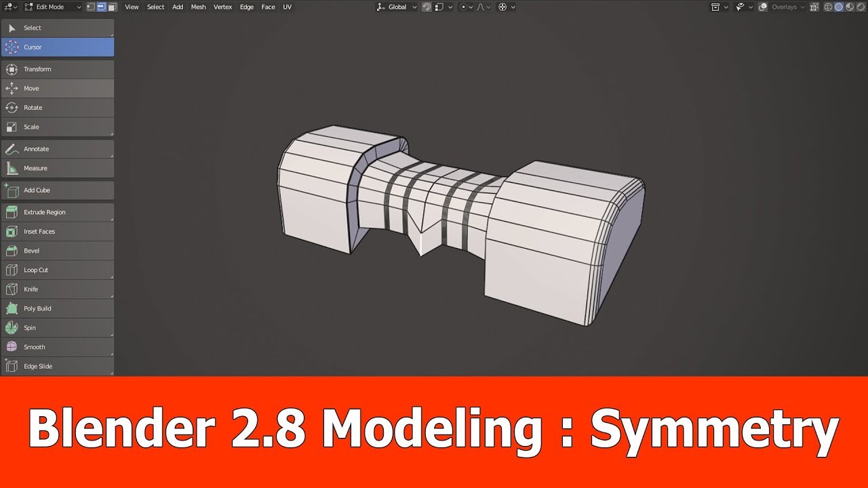Switch to wireframe shading
868x488 pixels.
(828, 7)
